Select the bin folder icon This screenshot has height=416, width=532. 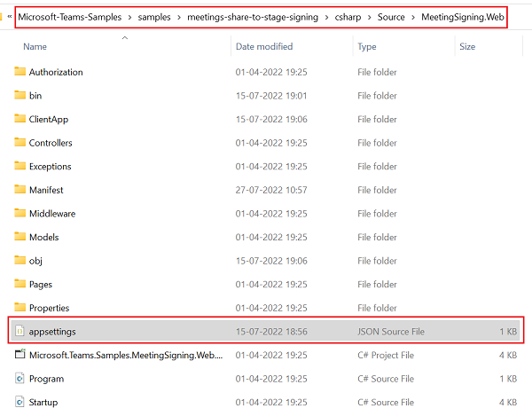(x=20, y=95)
